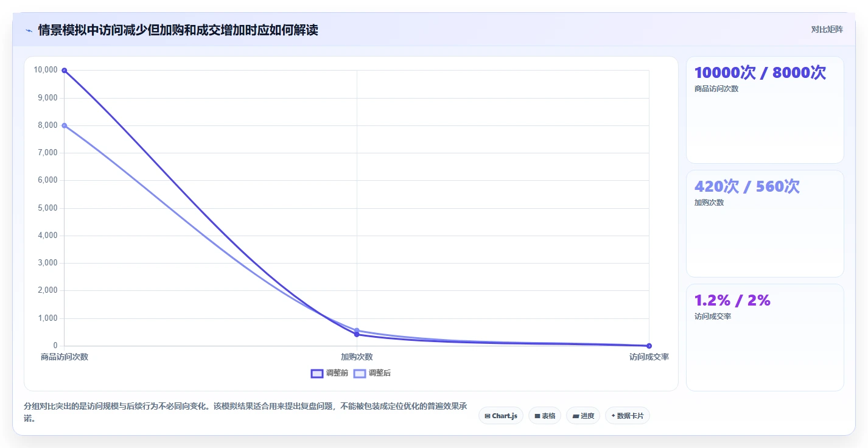Select the 进度 tag chip

[x=583, y=416]
